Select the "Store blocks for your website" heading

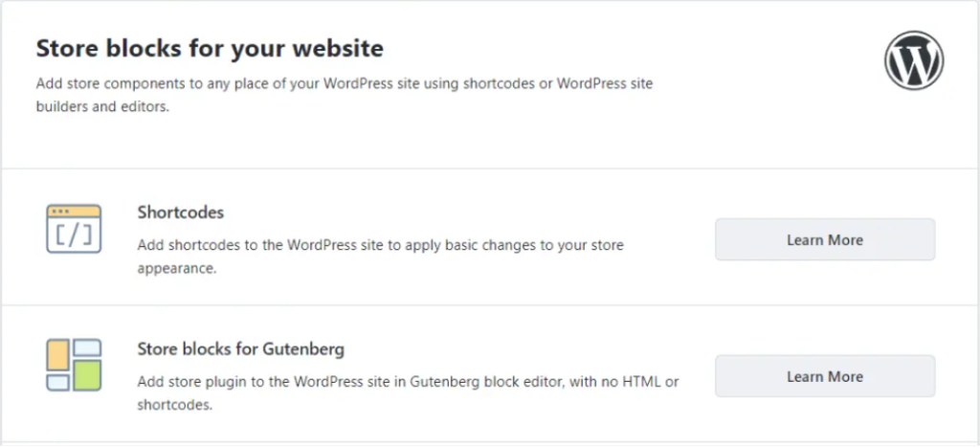pos(210,48)
